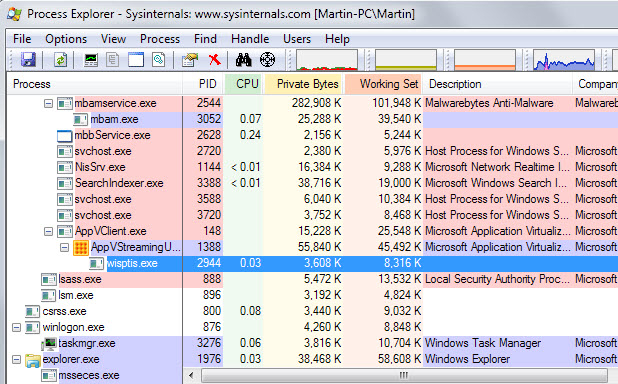The width and height of the screenshot is (618, 384).
Task: Click the 58,608 K working set value
Action: click(x=400, y=360)
